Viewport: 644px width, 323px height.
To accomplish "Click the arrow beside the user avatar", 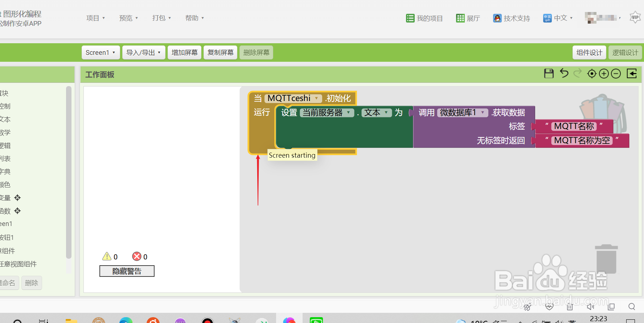I will pyautogui.click(x=620, y=18).
